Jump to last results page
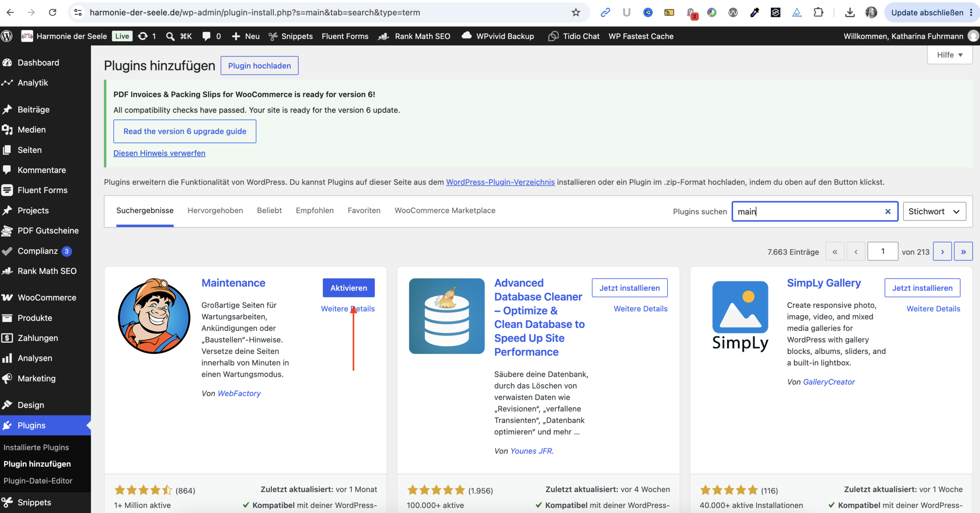Viewport: 980px width, 513px height. coord(963,251)
